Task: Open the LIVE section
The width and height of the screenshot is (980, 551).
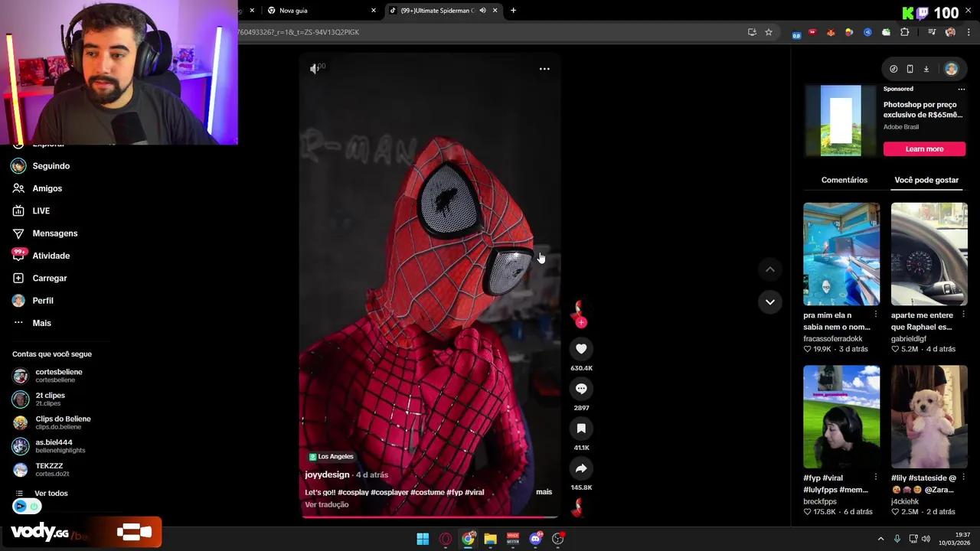Action: click(x=31, y=210)
